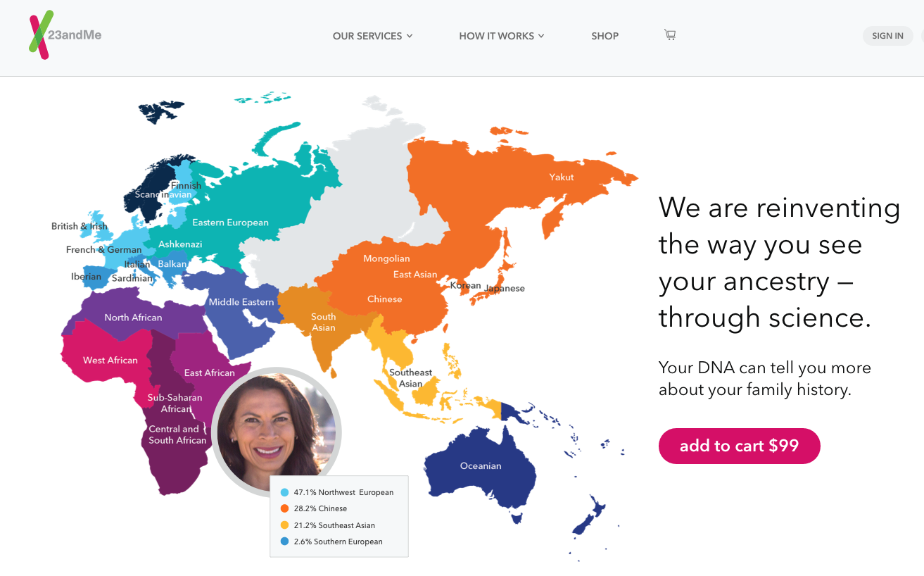Click the SHOP menu item
The image size is (924, 576).
pos(605,36)
